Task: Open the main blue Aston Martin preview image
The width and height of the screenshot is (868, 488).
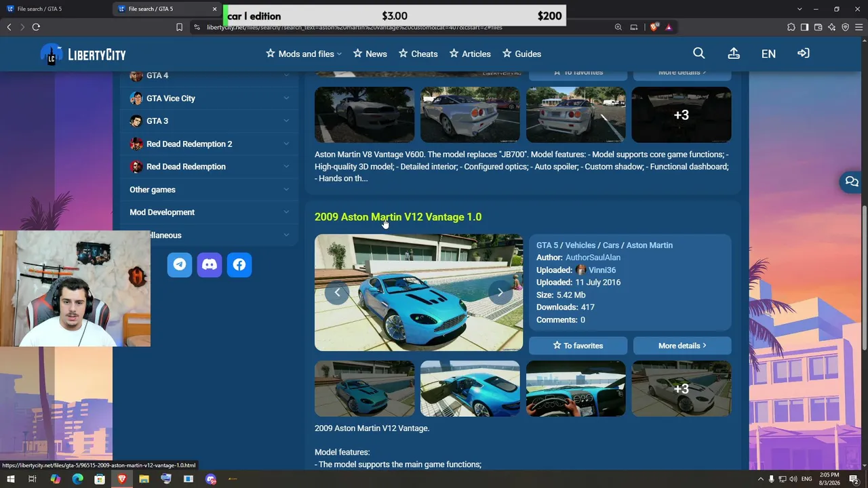Action: pyautogui.click(x=418, y=293)
